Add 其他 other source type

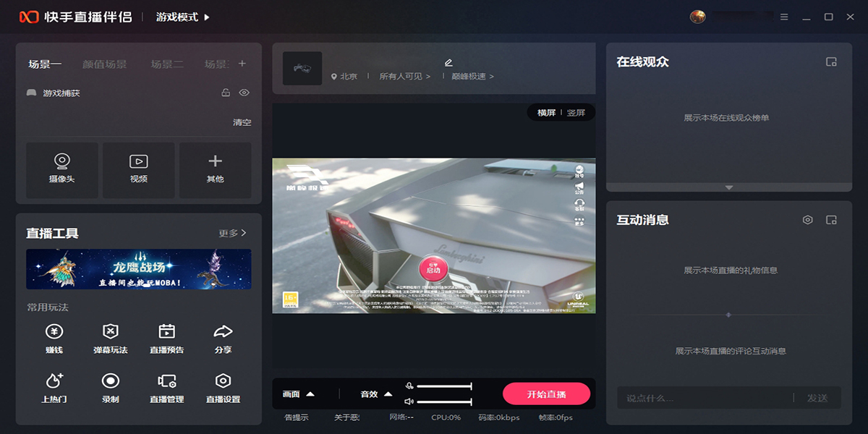pyautogui.click(x=215, y=170)
